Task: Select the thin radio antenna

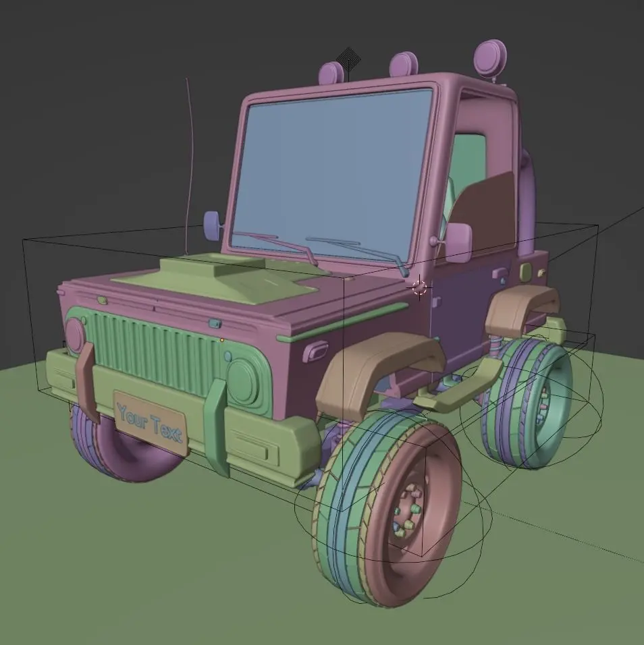Action: pyautogui.click(x=189, y=165)
